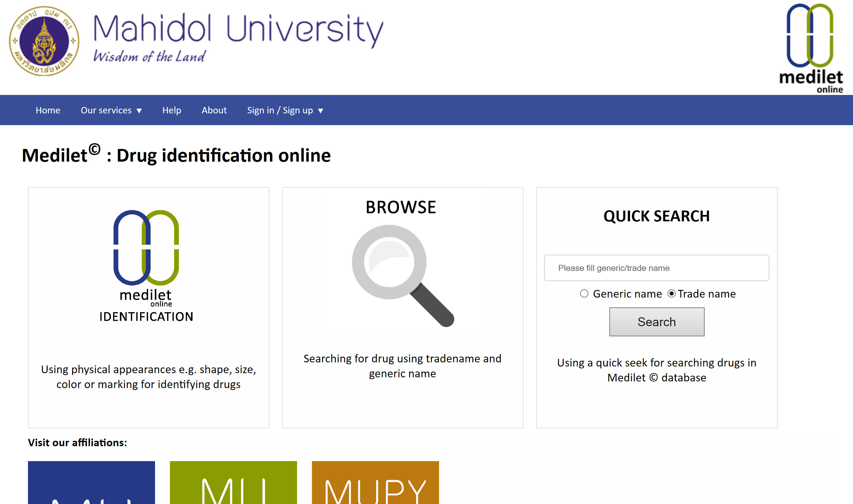Open the About page
The width and height of the screenshot is (853, 504).
pos(214,111)
